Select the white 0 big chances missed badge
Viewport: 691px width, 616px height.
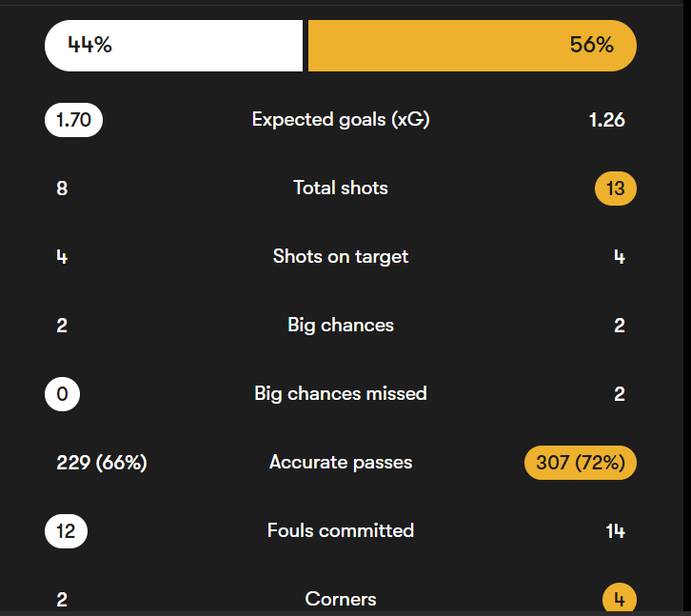[x=62, y=394]
